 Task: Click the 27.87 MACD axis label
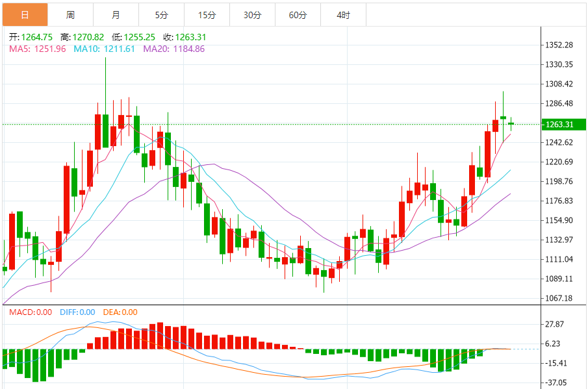(554, 324)
